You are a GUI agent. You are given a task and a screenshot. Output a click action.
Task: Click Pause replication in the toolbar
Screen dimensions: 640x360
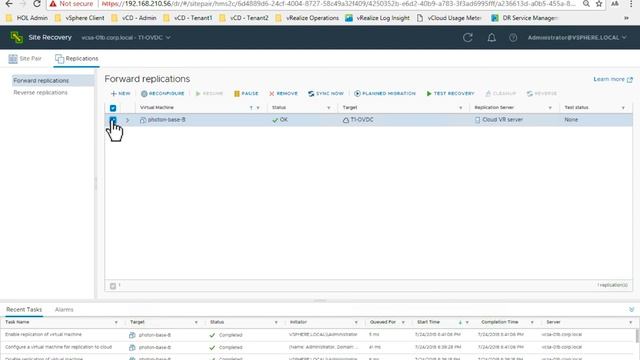[246, 93]
